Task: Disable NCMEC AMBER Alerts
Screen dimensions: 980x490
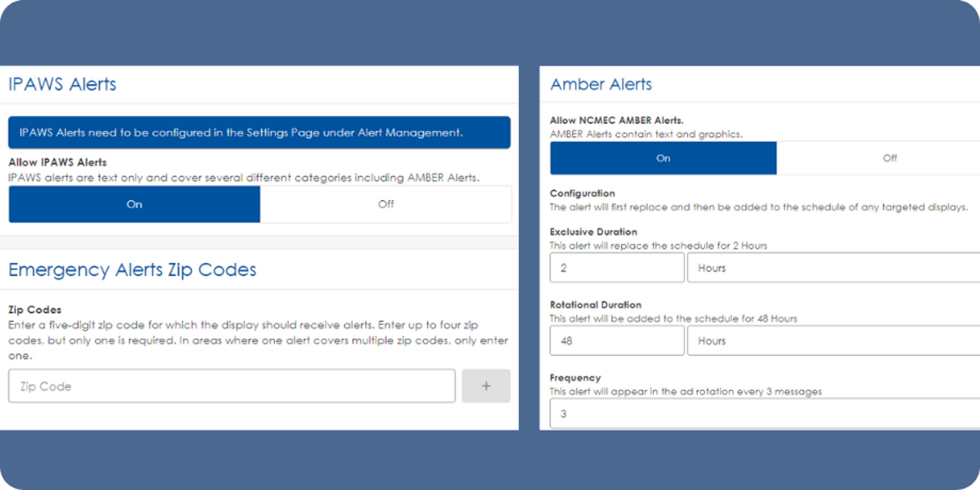Action: click(x=889, y=158)
